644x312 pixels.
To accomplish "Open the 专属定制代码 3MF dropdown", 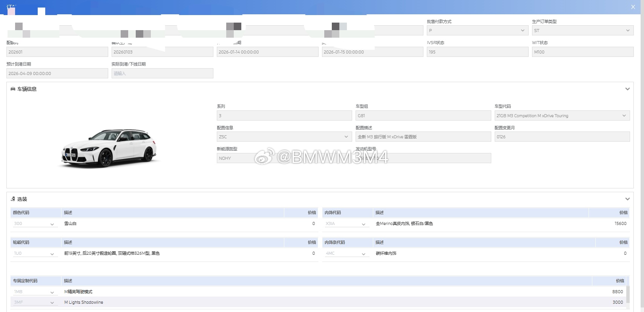I will pyautogui.click(x=35, y=303).
